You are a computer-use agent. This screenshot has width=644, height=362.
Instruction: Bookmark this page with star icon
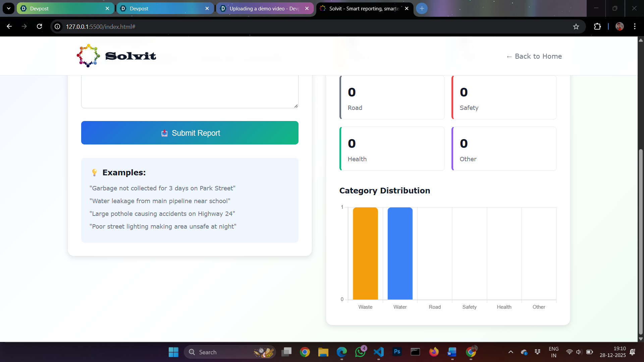(x=576, y=26)
